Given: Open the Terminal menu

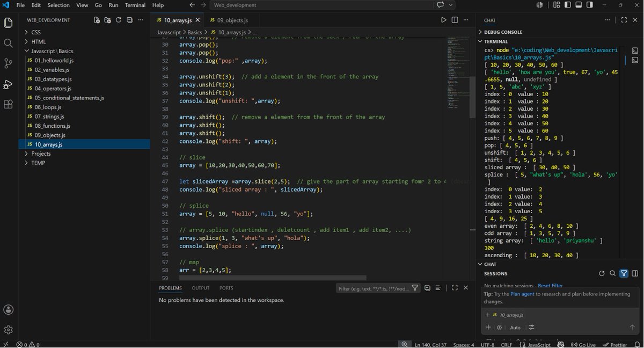Looking at the screenshot, I should [134, 5].
